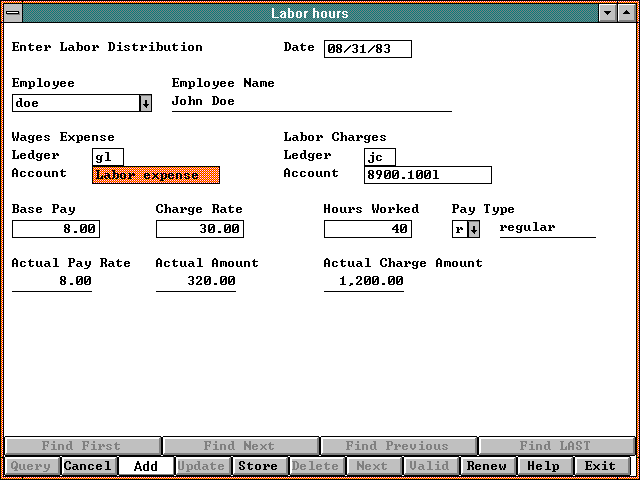This screenshot has width=640, height=480.
Task: Select the Wages Expense Ledger field
Action: (108, 157)
